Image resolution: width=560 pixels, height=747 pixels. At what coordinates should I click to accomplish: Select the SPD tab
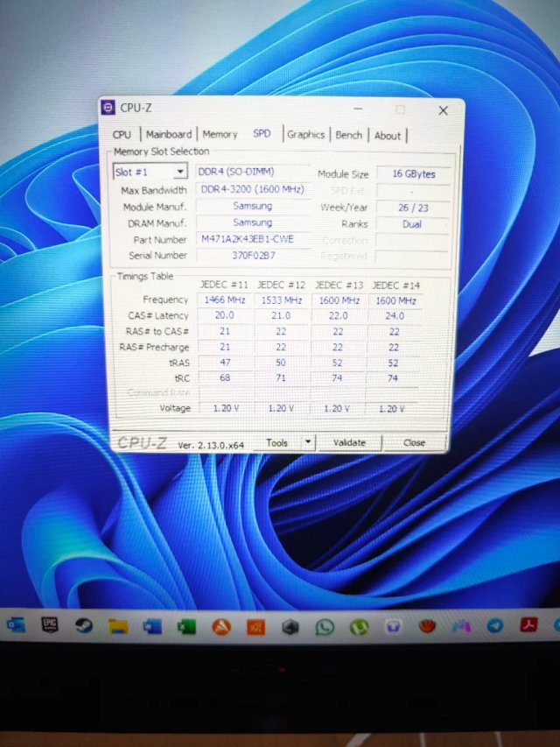point(262,133)
